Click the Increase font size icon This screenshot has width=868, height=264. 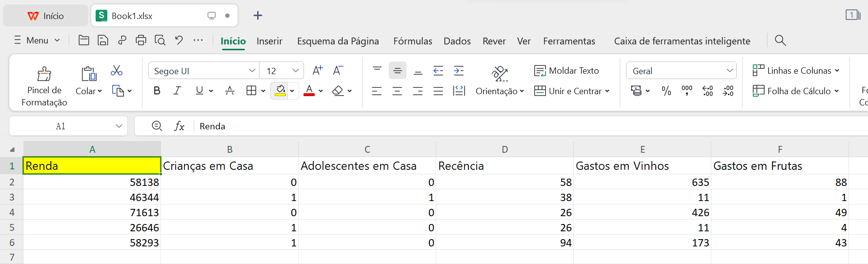pos(318,71)
